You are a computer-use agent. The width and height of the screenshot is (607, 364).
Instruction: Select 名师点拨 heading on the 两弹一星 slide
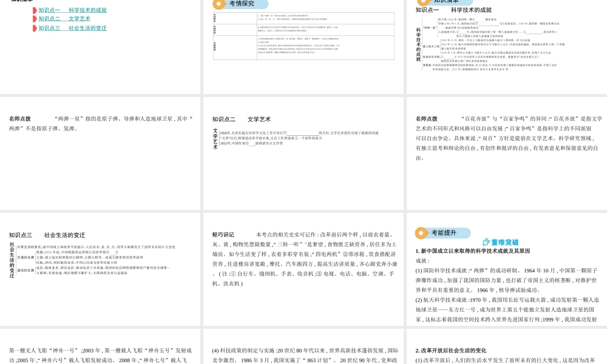[20, 119]
